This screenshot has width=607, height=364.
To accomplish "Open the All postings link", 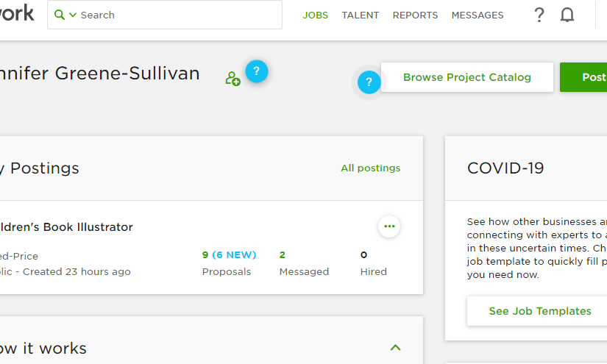I will pyautogui.click(x=371, y=168).
